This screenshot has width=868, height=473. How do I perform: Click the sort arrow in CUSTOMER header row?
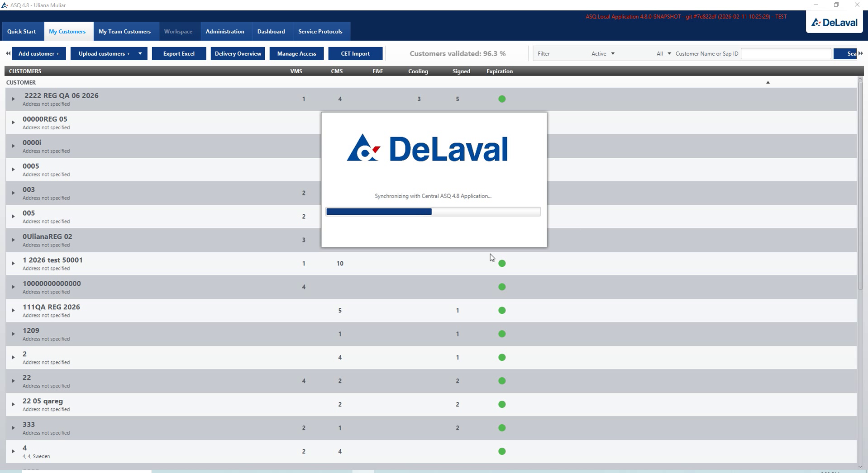pos(768,82)
